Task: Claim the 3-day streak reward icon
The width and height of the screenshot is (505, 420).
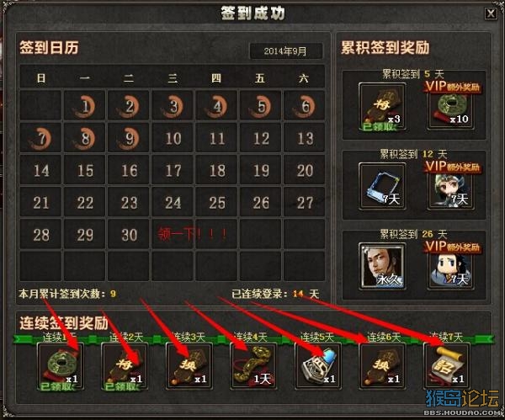Action: (x=189, y=366)
